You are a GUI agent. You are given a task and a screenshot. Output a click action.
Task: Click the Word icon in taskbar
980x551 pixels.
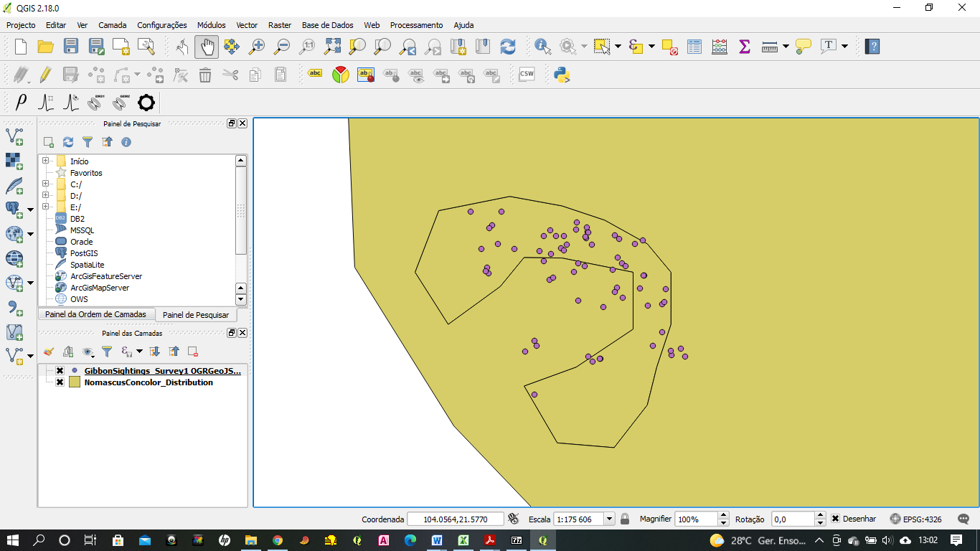click(x=437, y=540)
